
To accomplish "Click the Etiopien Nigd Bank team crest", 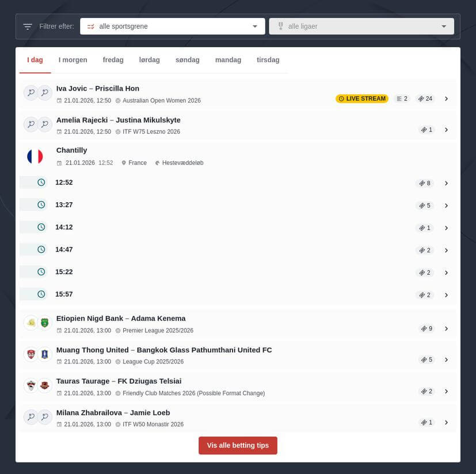I will pyautogui.click(x=31, y=323).
